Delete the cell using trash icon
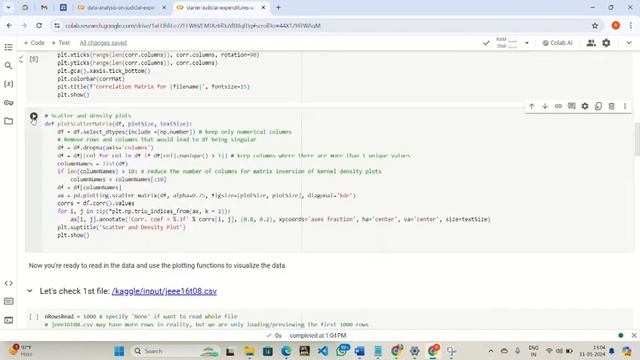 [x=611, y=106]
